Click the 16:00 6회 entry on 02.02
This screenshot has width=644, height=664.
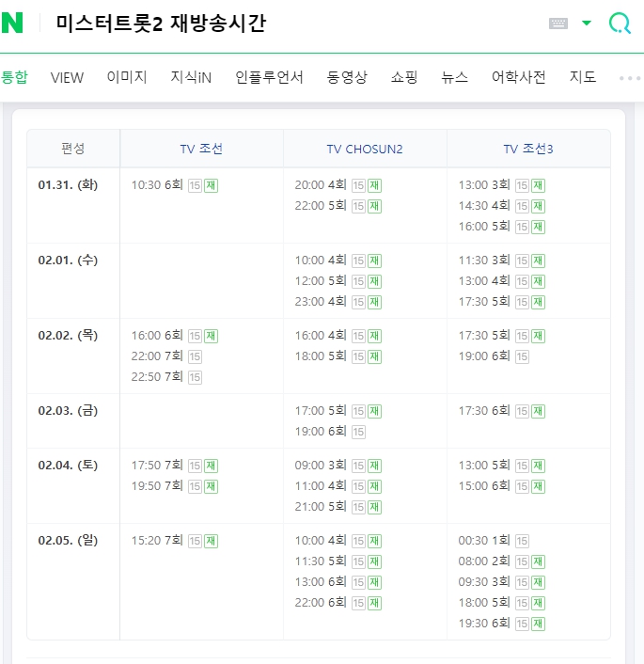tap(157, 336)
